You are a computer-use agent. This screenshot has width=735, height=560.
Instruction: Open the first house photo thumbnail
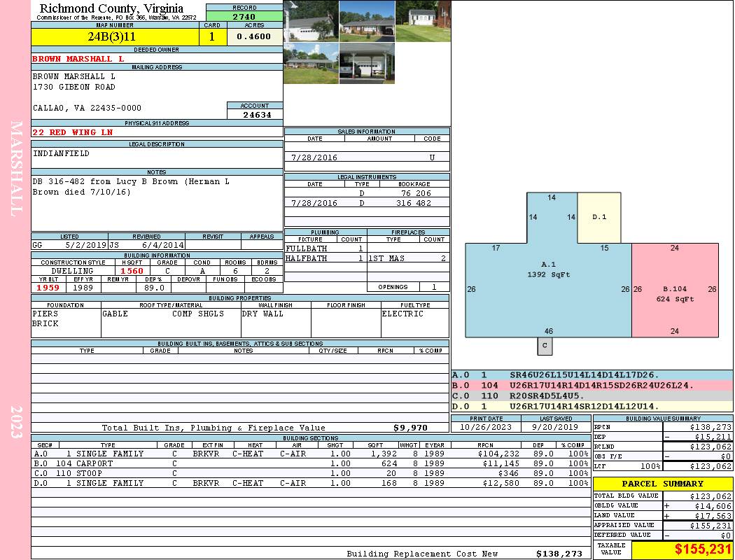coord(311,21)
